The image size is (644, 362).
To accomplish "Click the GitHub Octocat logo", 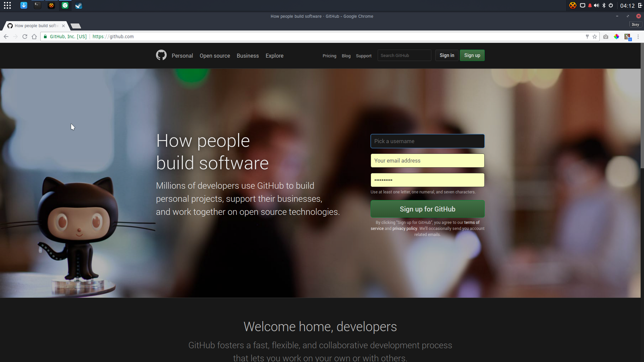I will 161,55.
